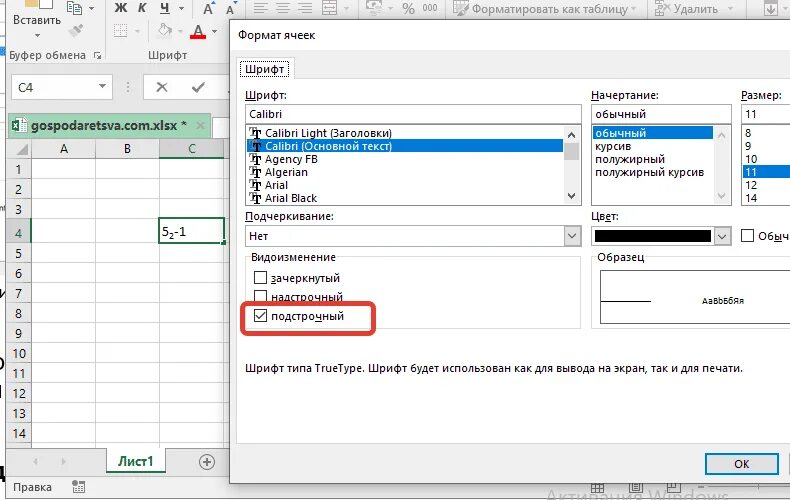The width and height of the screenshot is (790, 500).
Task: Select column B header
Action: (127, 149)
